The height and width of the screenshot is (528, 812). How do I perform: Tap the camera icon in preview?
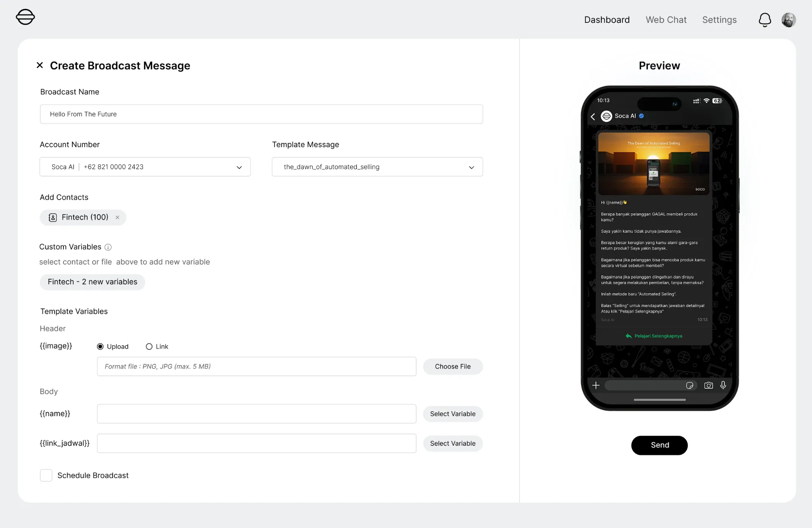click(708, 385)
